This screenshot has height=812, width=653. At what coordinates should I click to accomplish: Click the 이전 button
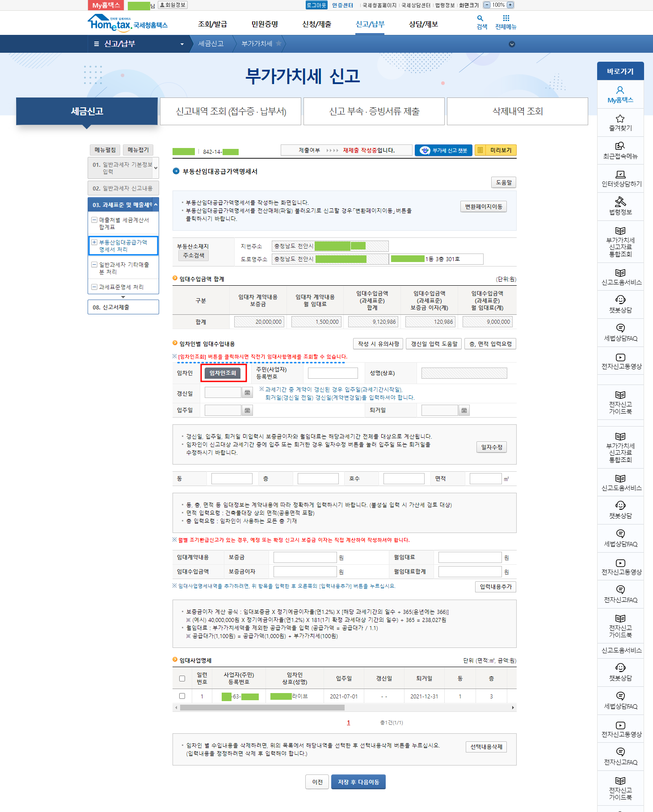(x=317, y=782)
